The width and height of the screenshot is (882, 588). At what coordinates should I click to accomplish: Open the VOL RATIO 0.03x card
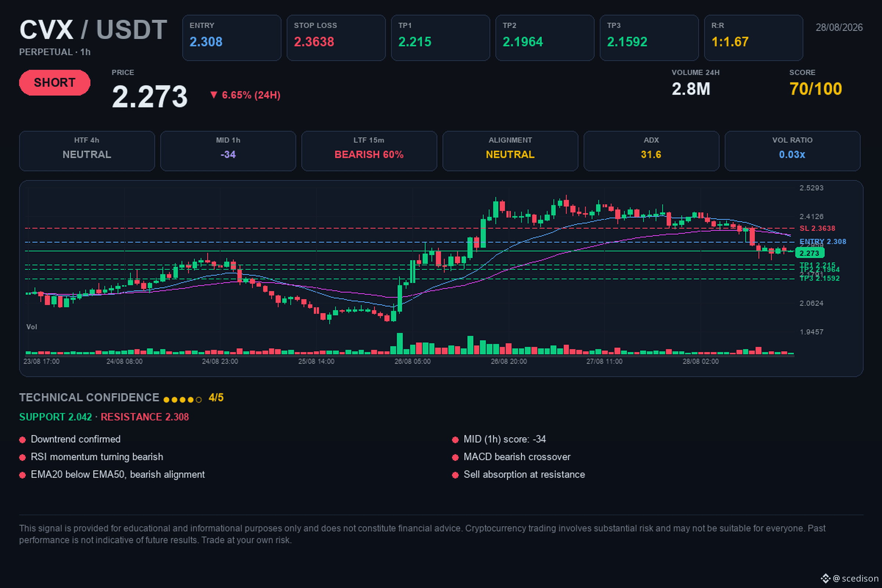pos(792,151)
